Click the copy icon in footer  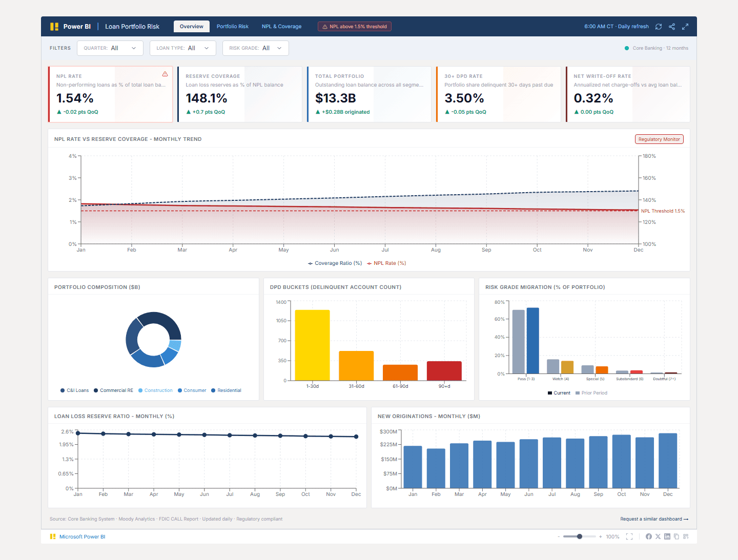click(x=676, y=536)
